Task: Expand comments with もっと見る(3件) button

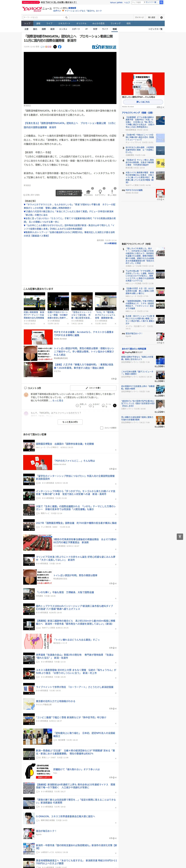Action: (x=70, y=422)
